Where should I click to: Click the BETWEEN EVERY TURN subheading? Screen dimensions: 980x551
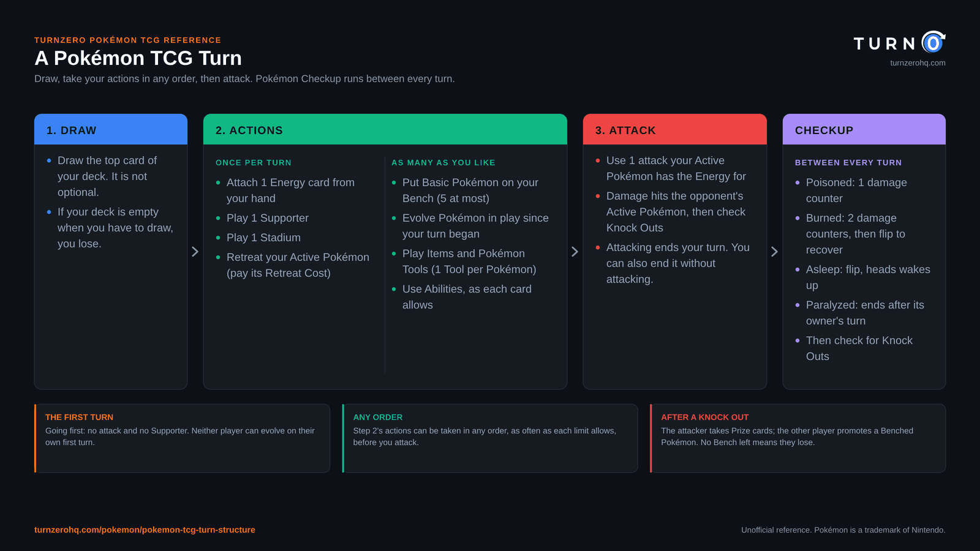(848, 163)
